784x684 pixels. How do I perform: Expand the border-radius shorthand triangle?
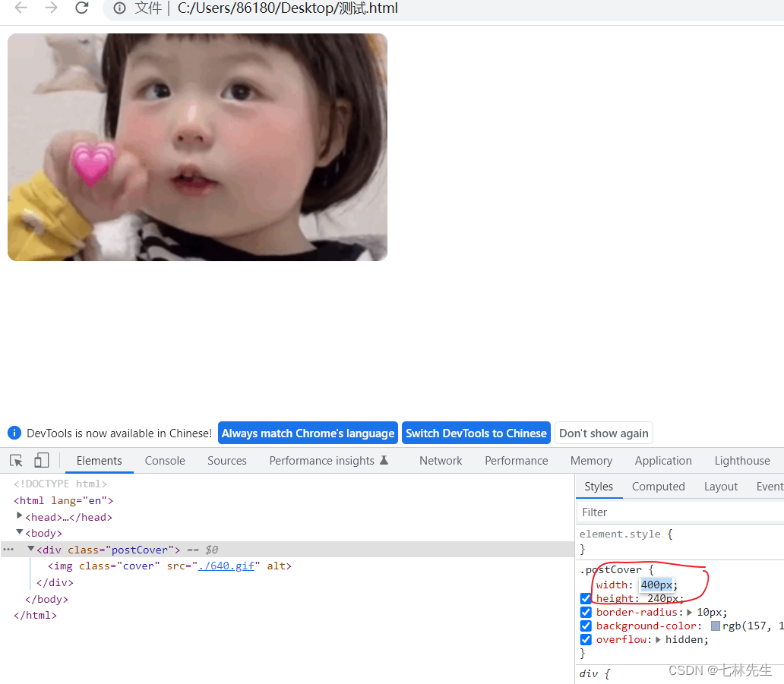click(x=690, y=612)
